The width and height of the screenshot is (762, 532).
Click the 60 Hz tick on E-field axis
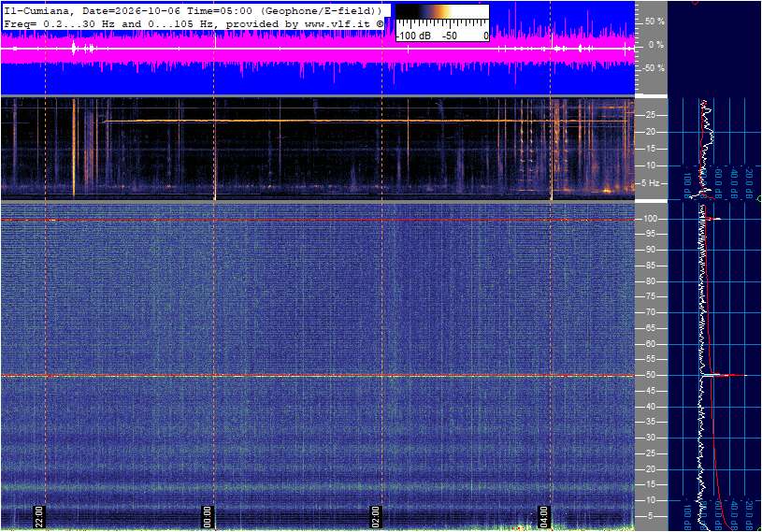click(650, 344)
